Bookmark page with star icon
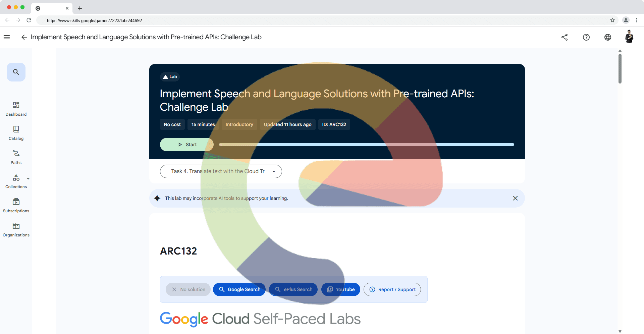The width and height of the screenshot is (644, 334). tap(612, 20)
